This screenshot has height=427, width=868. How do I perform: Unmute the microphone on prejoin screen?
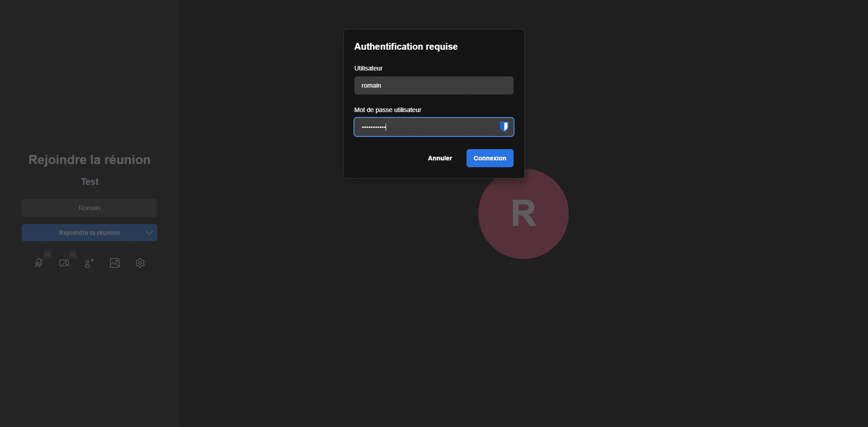coord(39,263)
